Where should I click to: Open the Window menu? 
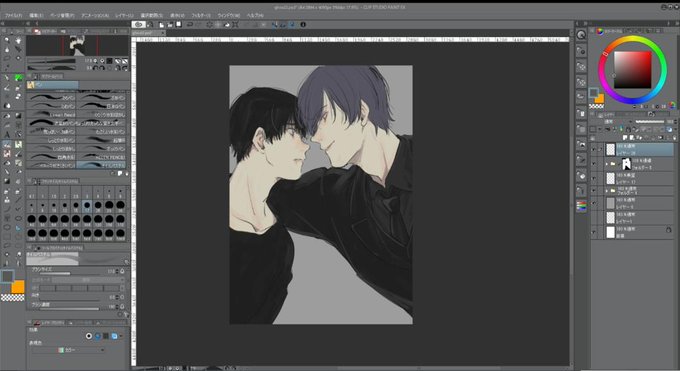tap(228, 15)
